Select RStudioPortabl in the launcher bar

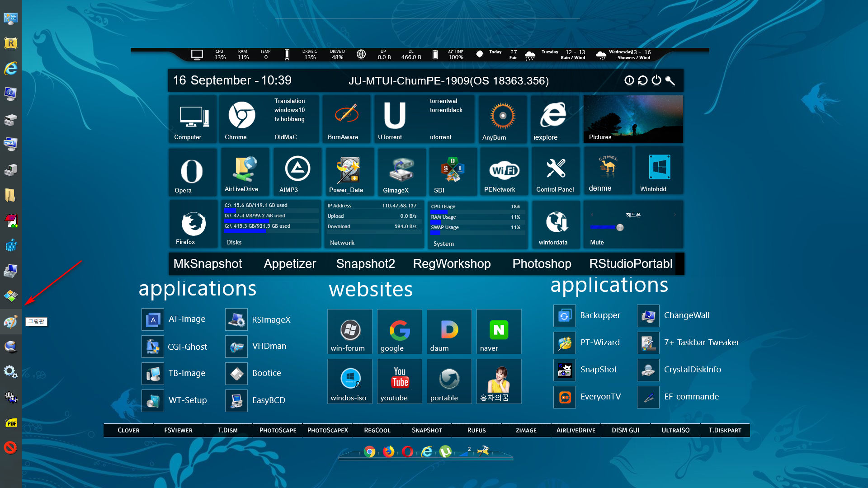pos(631,264)
